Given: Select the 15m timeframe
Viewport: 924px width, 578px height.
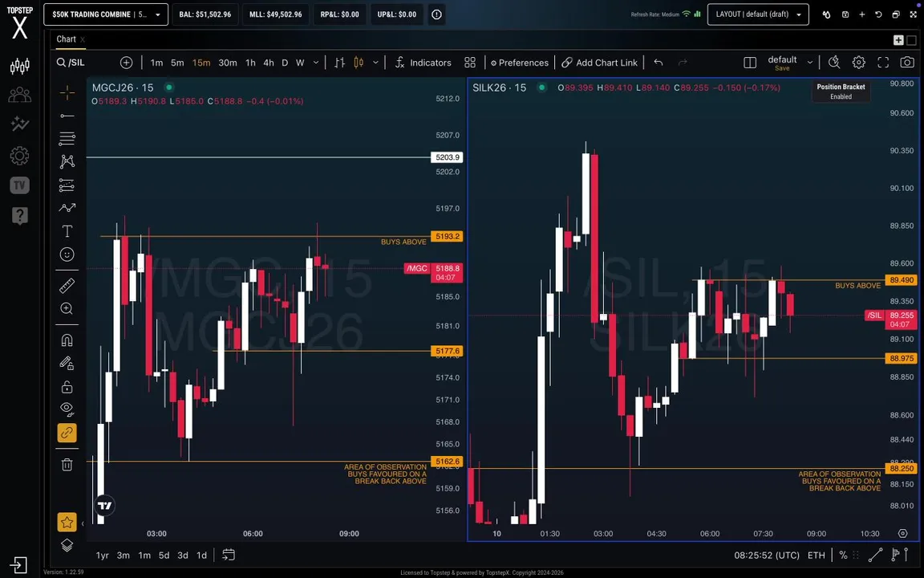Looking at the screenshot, I should [x=201, y=63].
